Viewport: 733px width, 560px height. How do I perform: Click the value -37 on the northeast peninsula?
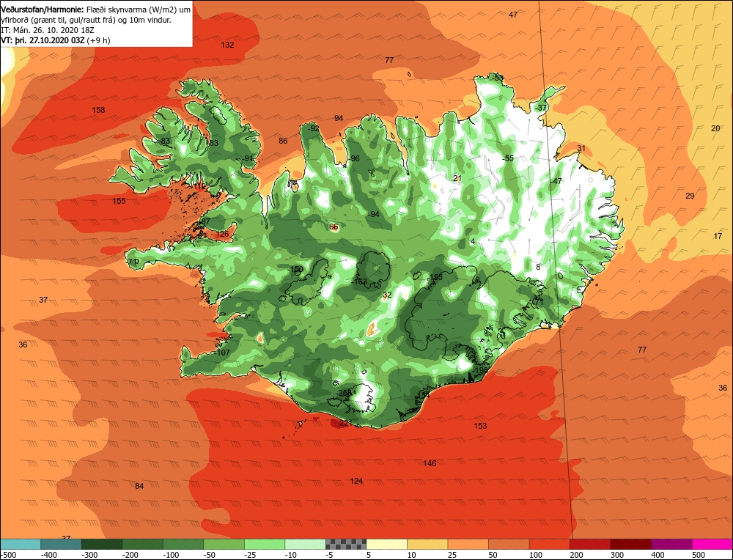pyautogui.click(x=540, y=108)
